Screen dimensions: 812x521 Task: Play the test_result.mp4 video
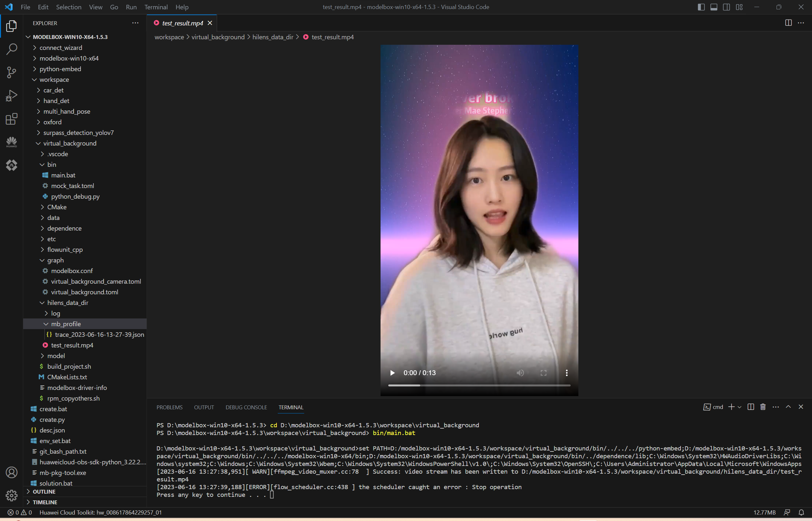(392, 373)
